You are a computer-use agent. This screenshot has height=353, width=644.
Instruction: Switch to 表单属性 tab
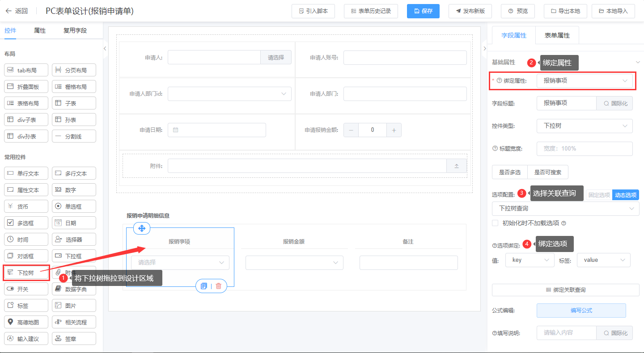(557, 35)
